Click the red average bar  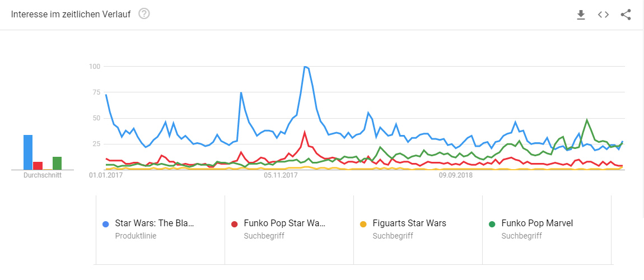(x=38, y=165)
